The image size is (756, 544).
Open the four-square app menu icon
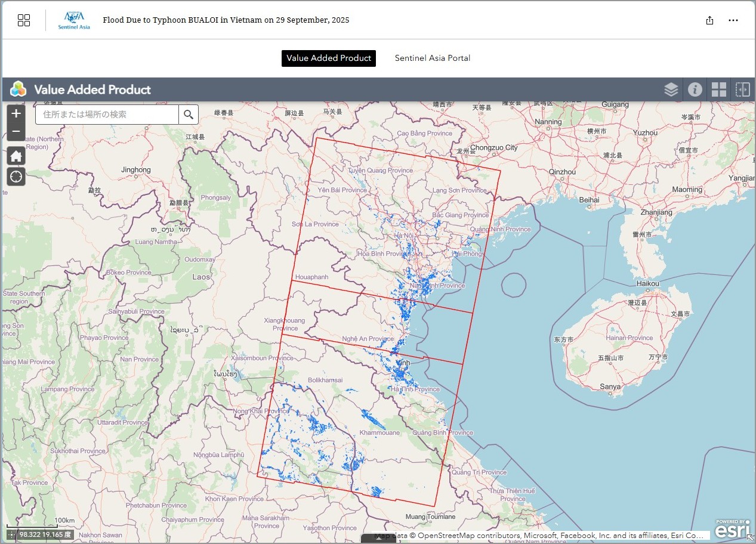24,20
